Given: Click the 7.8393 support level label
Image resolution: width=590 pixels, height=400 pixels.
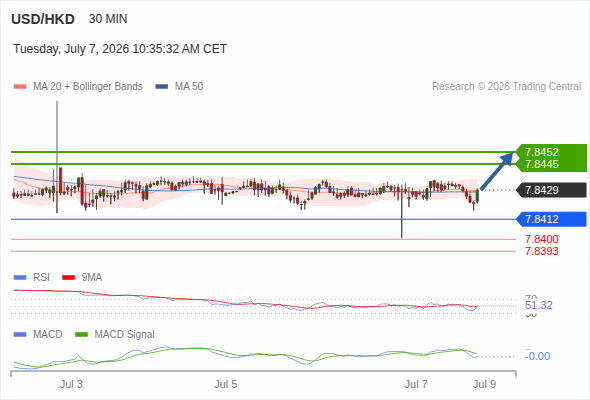Looking at the screenshot, I should click(542, 251).
